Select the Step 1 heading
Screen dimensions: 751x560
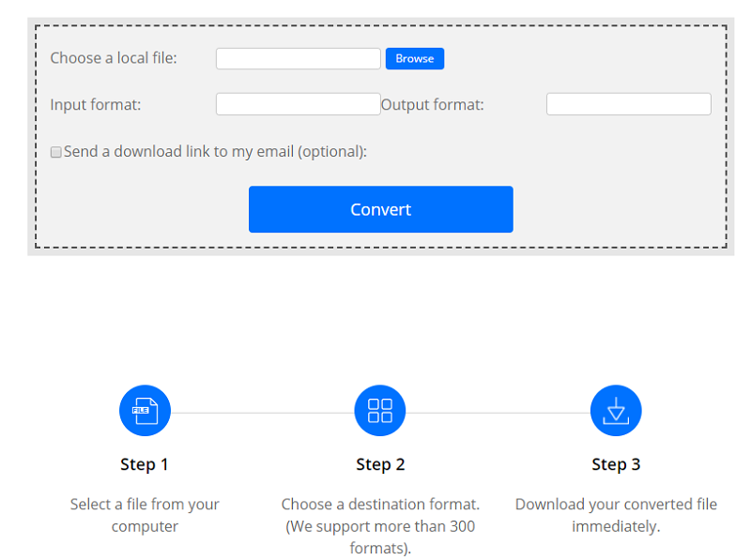click(x=145, y=464)
